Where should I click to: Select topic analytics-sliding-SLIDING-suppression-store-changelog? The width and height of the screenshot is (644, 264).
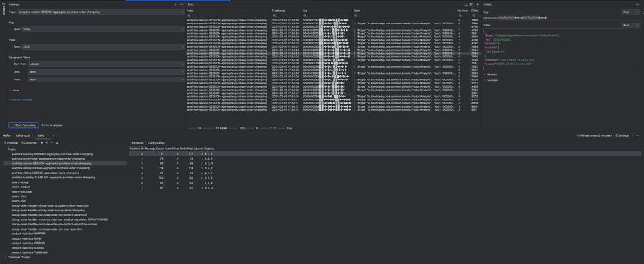click(45, 173)
